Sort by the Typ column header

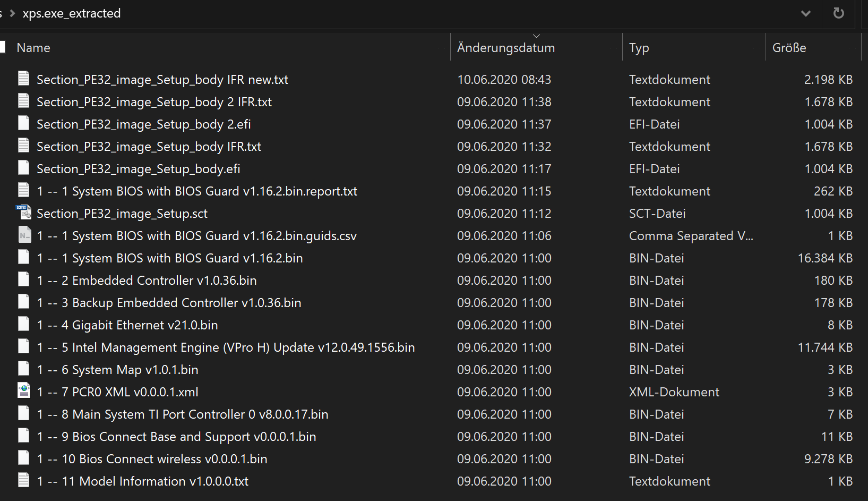(x=639, y=48)
